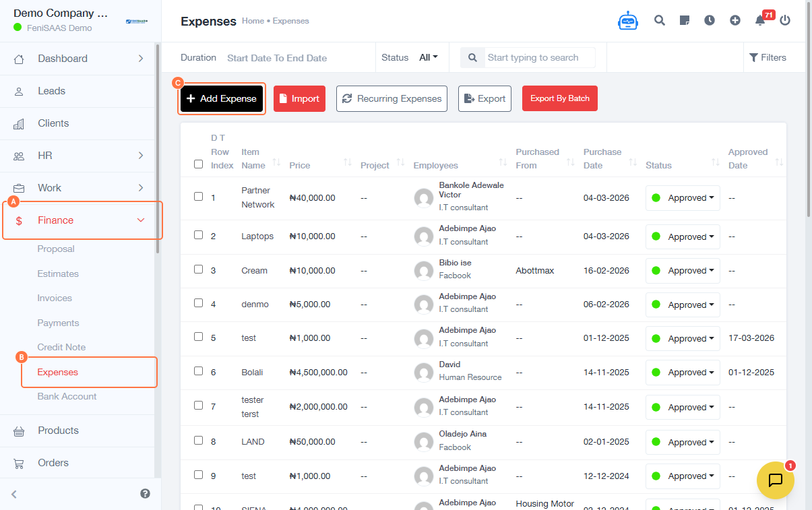The image size is (812, 510).
Task: Open Approved status dropdown for Laptops row
Action: [x=683, y=236]
